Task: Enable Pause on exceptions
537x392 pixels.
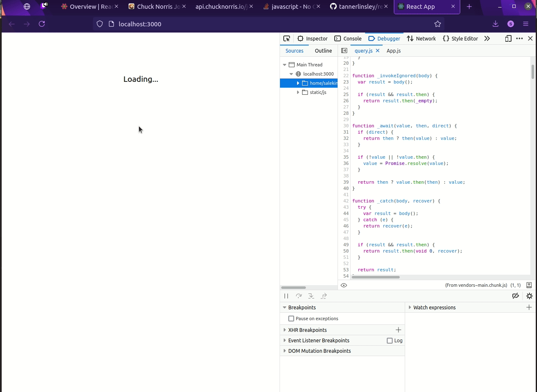Action: (291, 318)
